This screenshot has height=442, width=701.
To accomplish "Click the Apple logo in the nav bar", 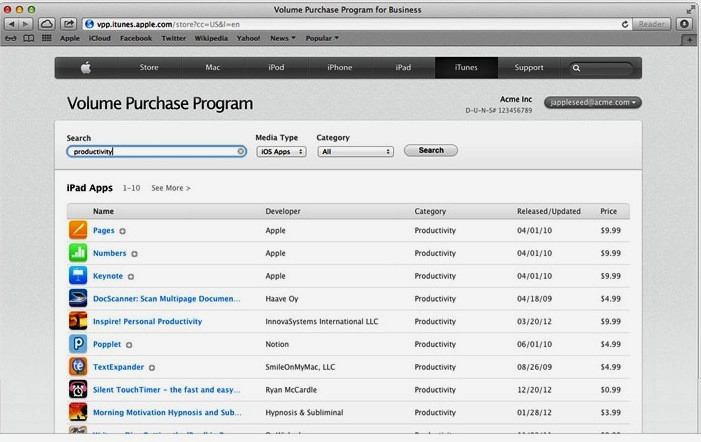I will (86, 67).
